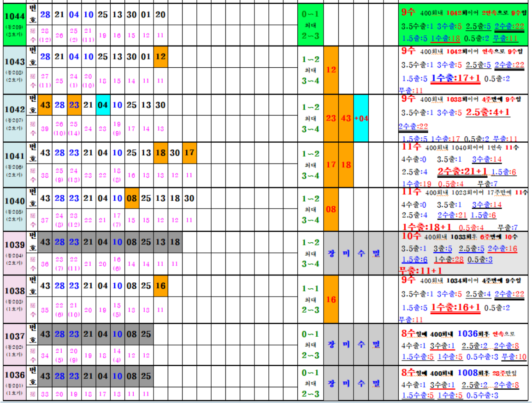Click the blue 28 cell in row 1044's number list
The width and height of the screenshot is (532, 403).
[x=46, y=15]
